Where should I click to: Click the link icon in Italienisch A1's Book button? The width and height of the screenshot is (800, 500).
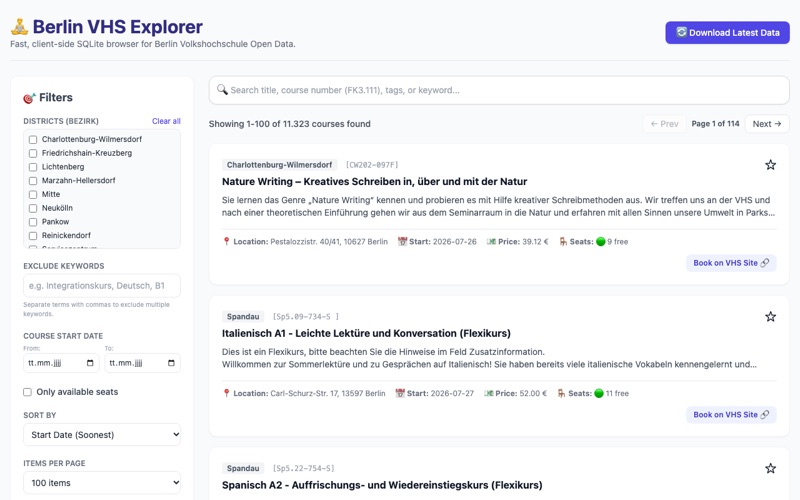765,415
